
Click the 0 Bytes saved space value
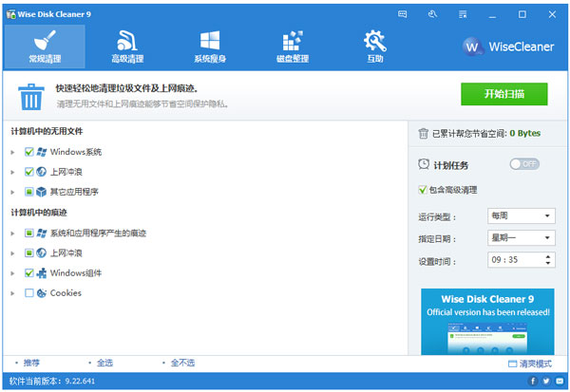click(525, 133)
